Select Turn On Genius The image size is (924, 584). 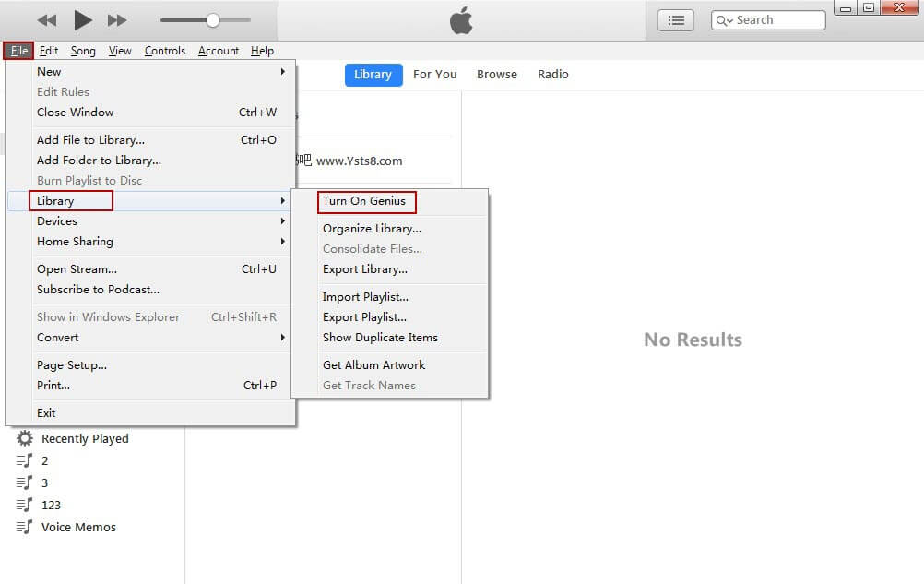coord(390,201)
